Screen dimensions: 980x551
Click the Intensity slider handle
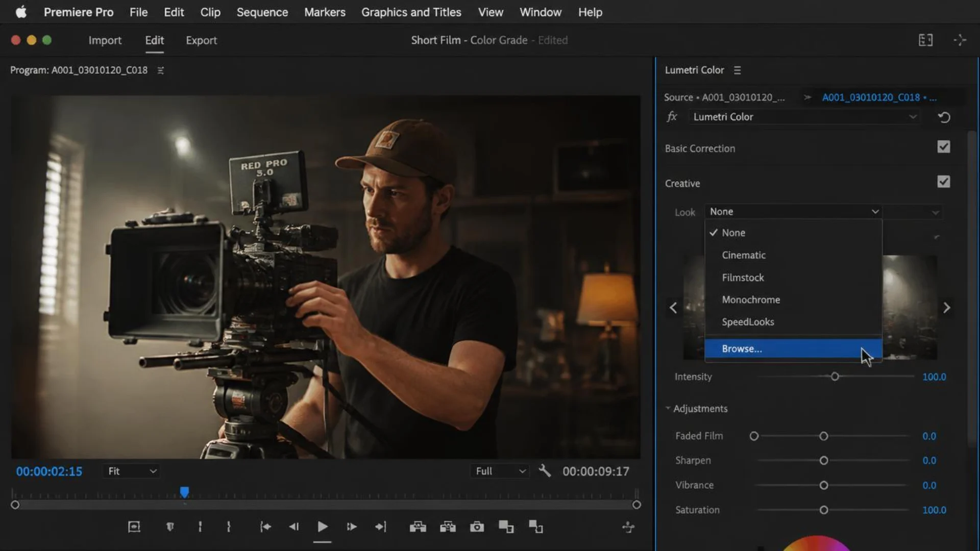(x=835, y=377)
